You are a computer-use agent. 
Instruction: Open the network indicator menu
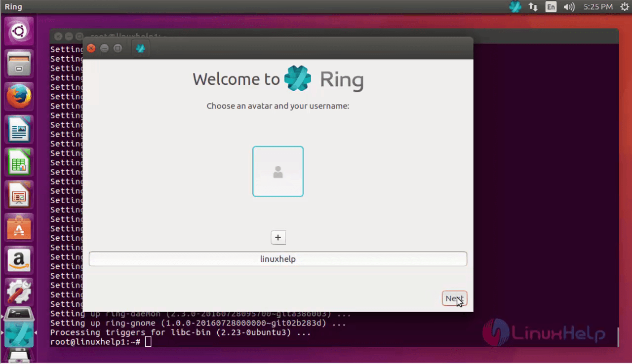tap(533, 7)
